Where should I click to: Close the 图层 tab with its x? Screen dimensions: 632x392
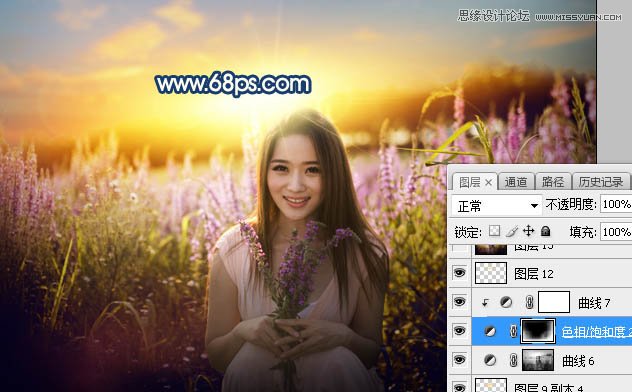point(489,183)
